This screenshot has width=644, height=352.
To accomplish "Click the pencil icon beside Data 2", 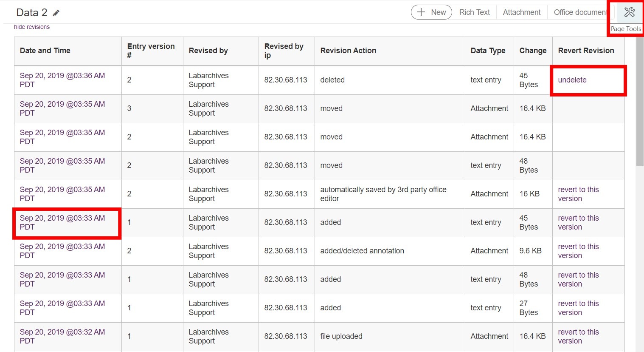I will 56,13.
